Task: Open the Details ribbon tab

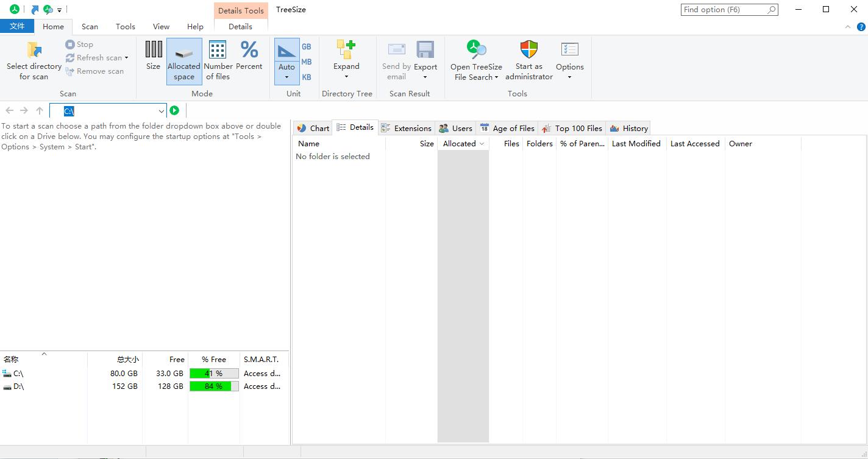Action: (240, 27)
